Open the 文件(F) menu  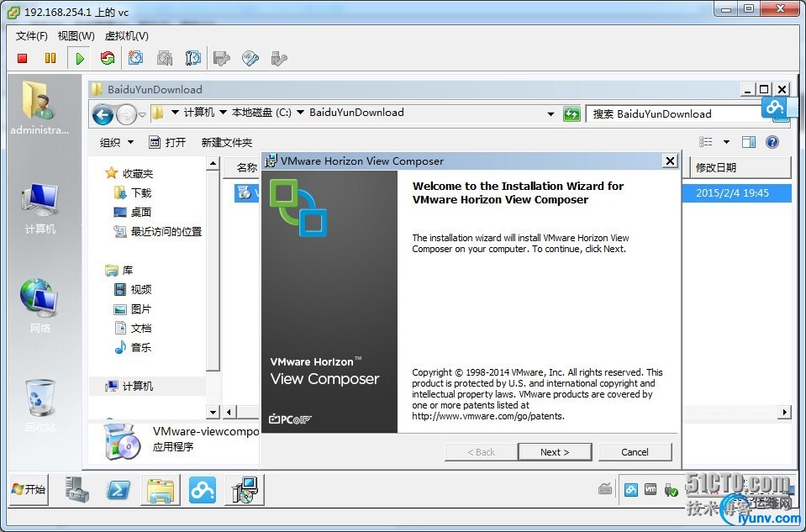click(31, 35)
